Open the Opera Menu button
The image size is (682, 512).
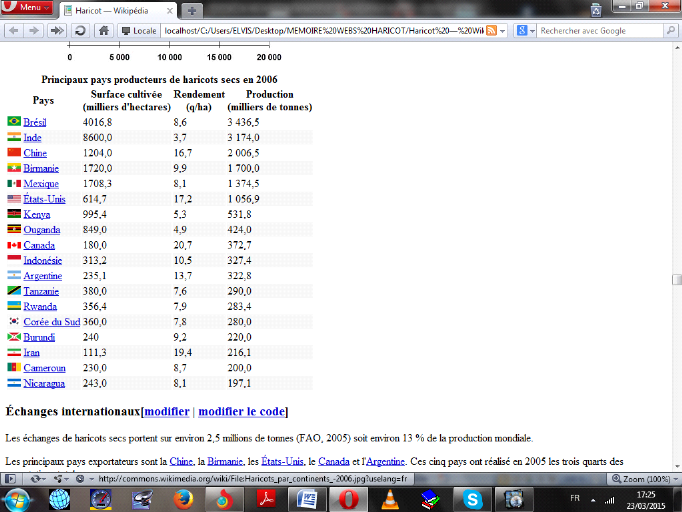pos(27,7)
